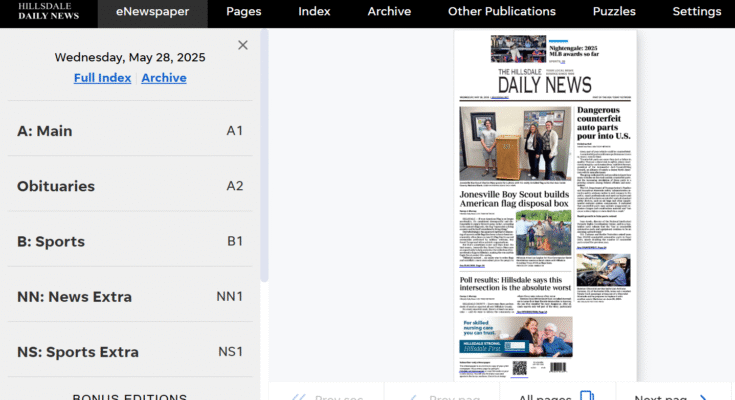Follow the Archive link under the date
735x400 pixels.
tap(164, 78)
